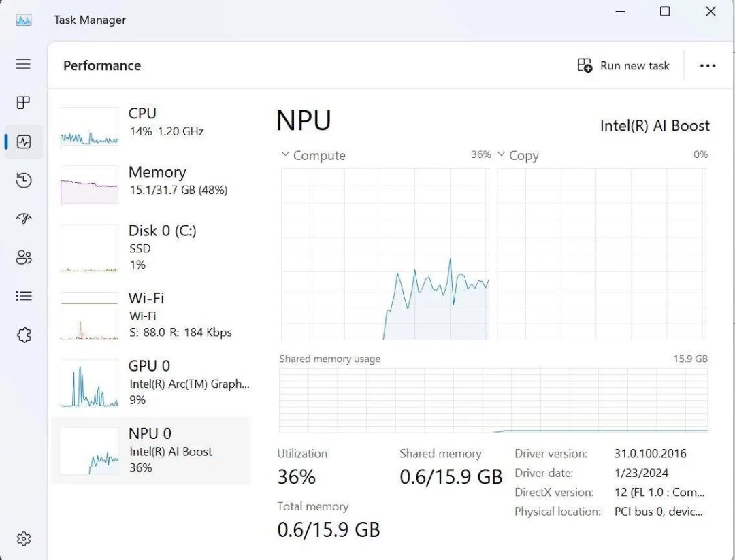This screenshot has width=735, height=560.
Task: Open the Startup apps page
Action: pyautogui.click(x=22, y=218)
